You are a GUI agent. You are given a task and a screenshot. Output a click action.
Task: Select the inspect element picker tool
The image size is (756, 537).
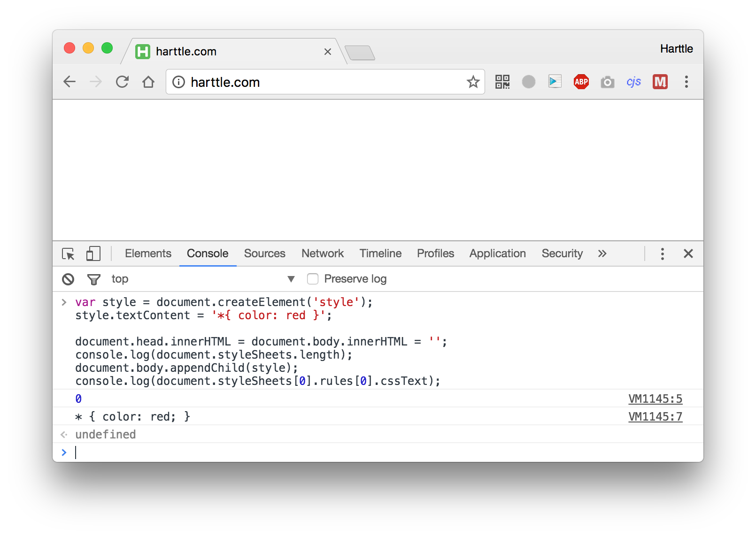point(68,253)
